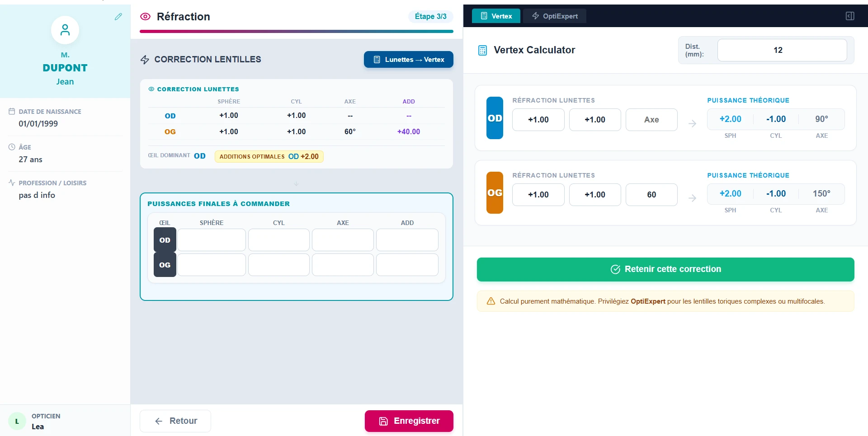Switch to the Vertex tab
Screen dimensions: 868x436
(x=496, y=16)
